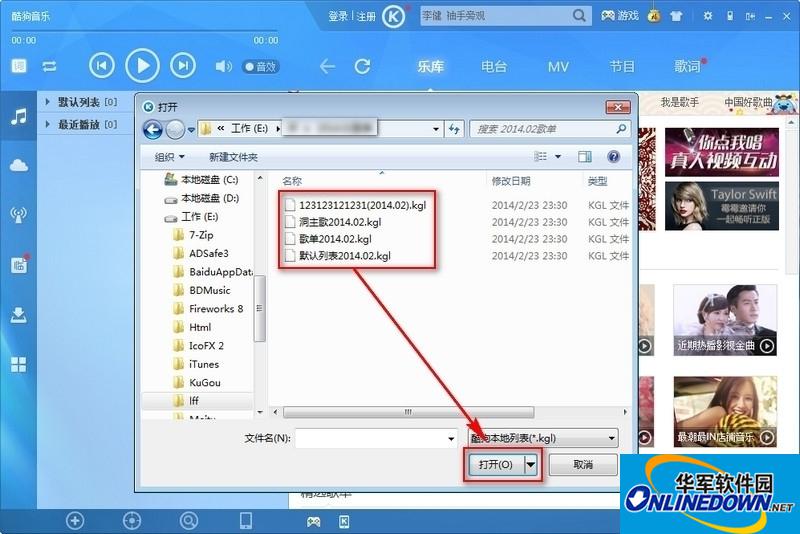Skip to the next track
This screenshot has width=800, height=534.
(182, 66)
